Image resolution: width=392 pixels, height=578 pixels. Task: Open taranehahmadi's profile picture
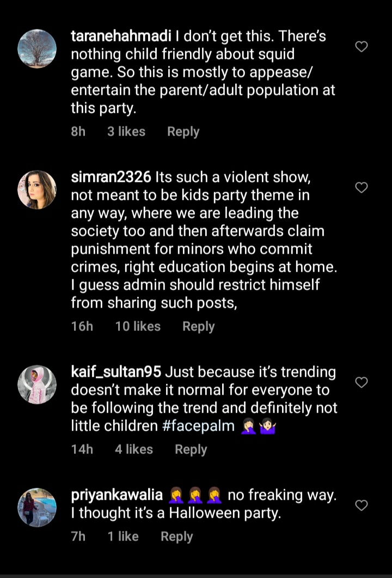pyautogui.click(x=37, y=48)
